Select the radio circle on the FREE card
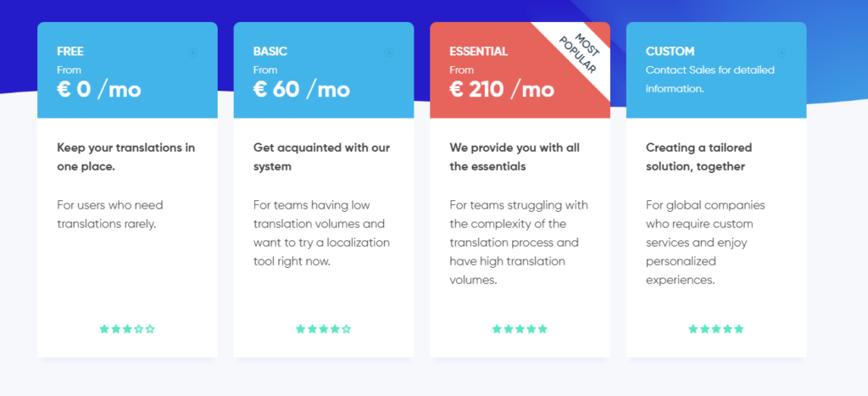The height and width of the screenshot is (396, 868). click(192, 53)
